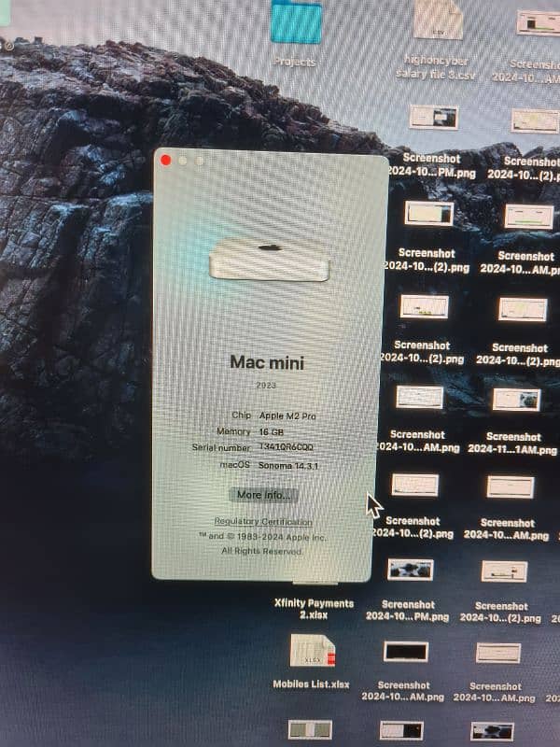This screenshot has width=560, height=747.
Task: Select the solid black screenshot thumbnail
Action: 406,652
